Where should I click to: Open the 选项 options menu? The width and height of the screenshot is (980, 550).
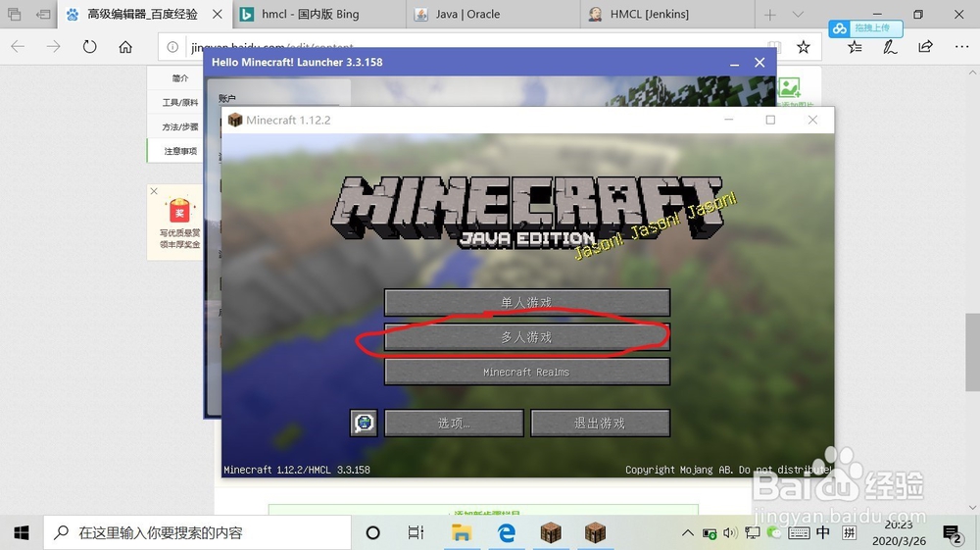(454, 424)
